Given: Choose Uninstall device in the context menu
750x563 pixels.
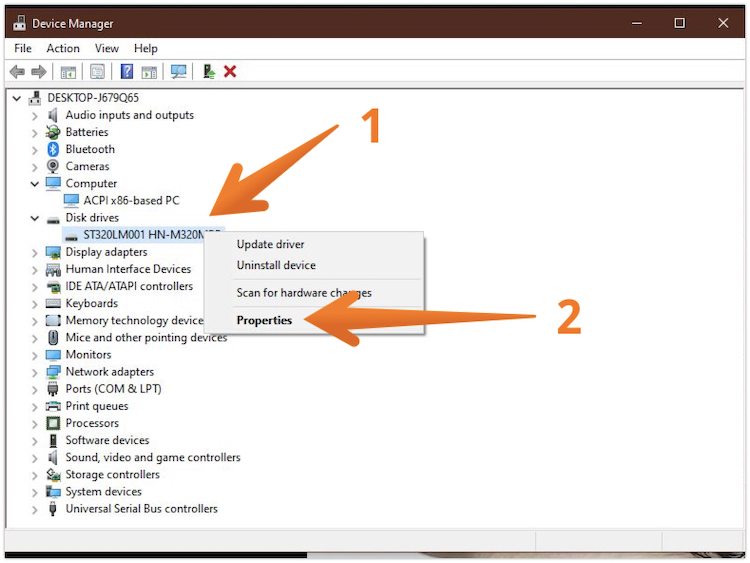Looking at the screenshot, I should tap(276, 265).
